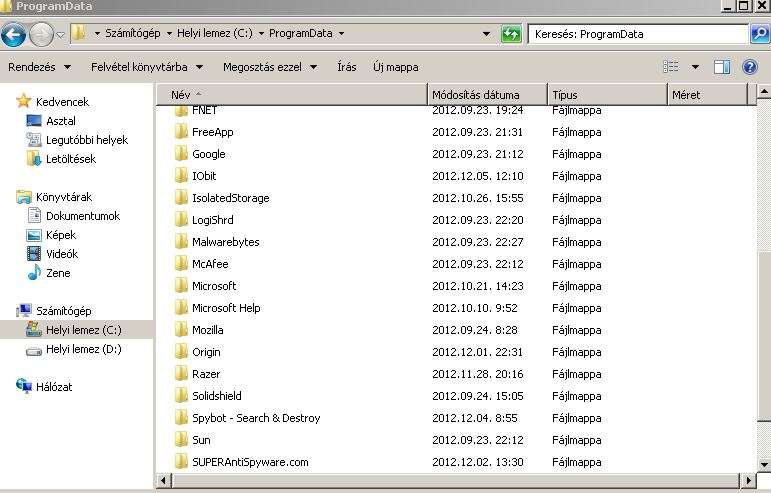The image size is (771, 493).
Task: Expand dropdown arrow after Számítógép in address bar
Action: pyautogui.click(x=169, y=33)
